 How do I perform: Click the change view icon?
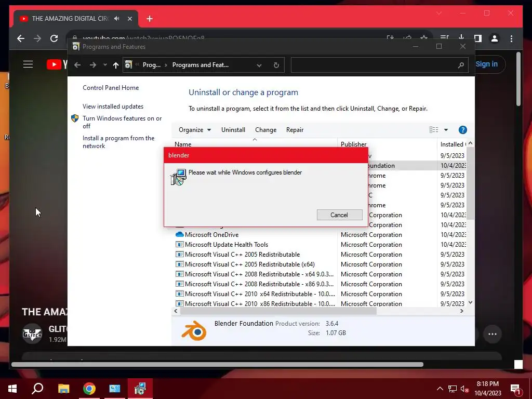coord(434,130)
